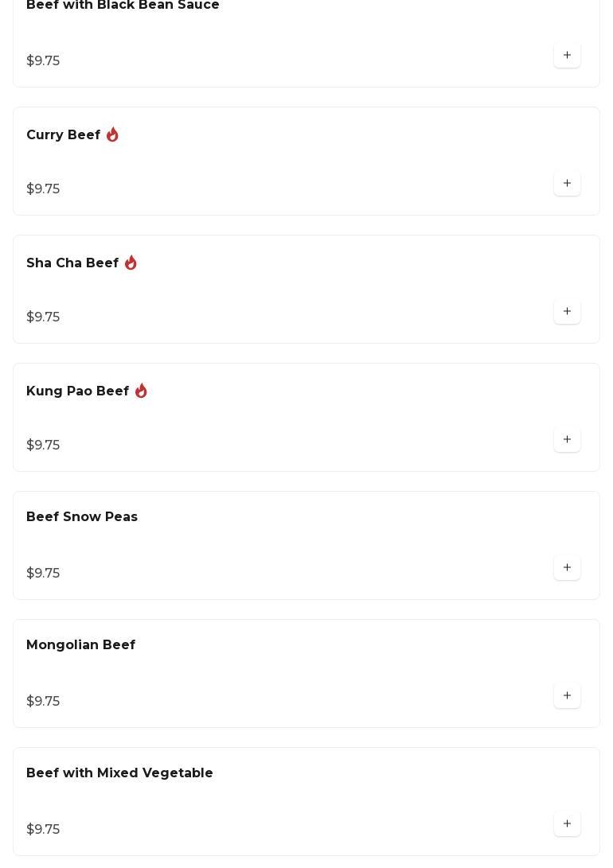Open Sha Cha Beef item details
613x868 pixels.
tap(72, 263)
